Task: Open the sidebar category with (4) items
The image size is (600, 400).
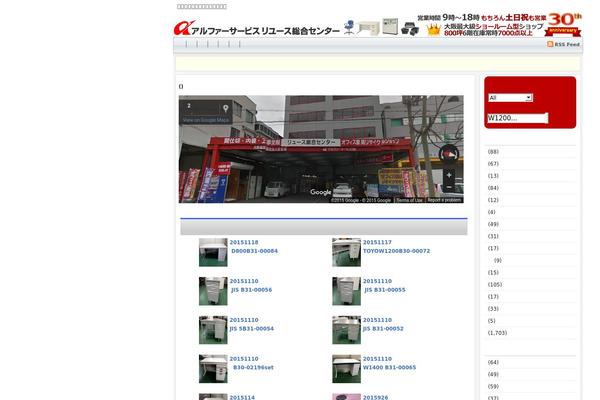Action: [492, 212]
